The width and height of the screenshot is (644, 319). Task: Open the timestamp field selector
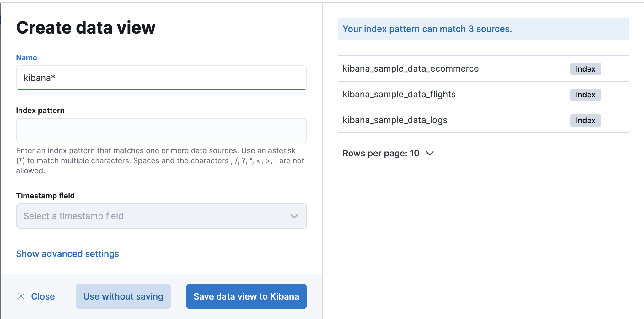(x=161, y=216)
